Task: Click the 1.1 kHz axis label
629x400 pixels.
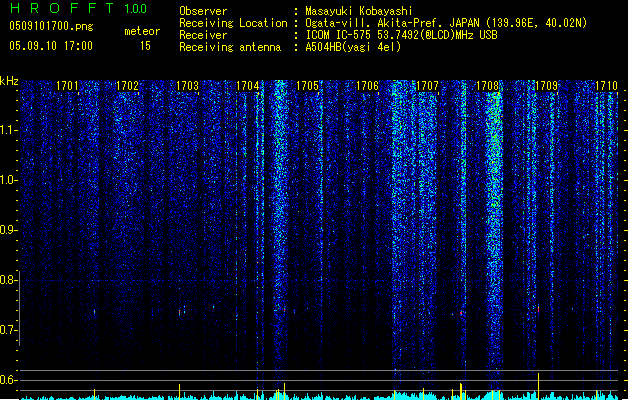Action: (x=7, y=130)
